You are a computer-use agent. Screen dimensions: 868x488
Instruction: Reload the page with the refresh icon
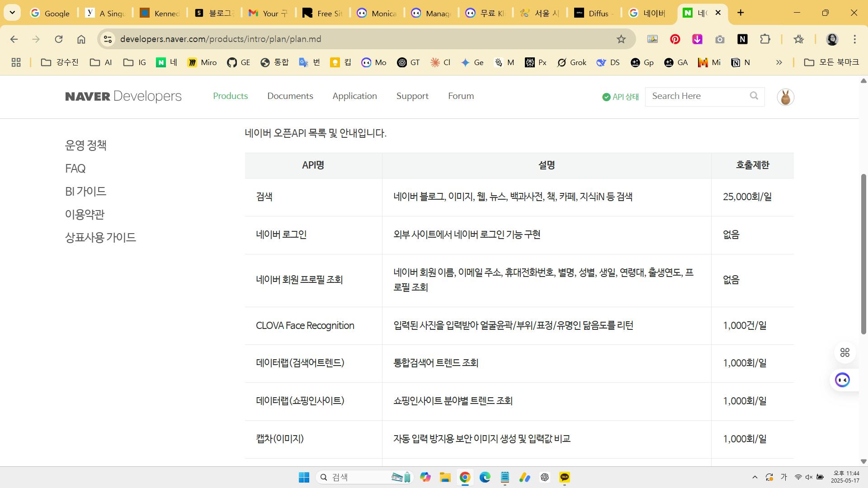[59, 39]
